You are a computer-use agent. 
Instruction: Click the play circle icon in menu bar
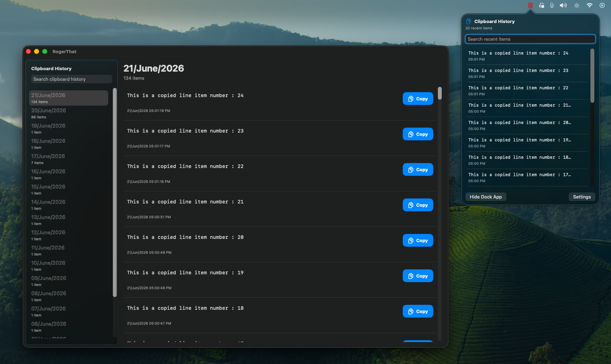(x=602, y=5)
